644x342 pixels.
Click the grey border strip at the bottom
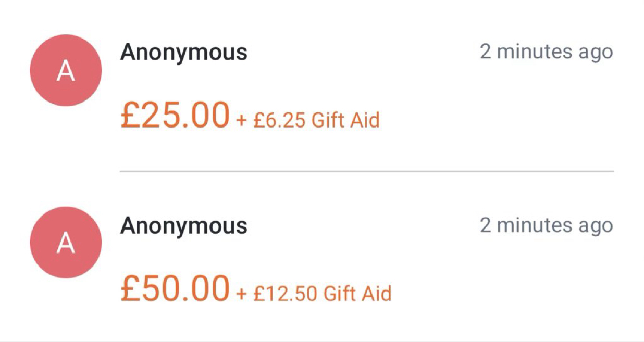[x=322, y=340]
